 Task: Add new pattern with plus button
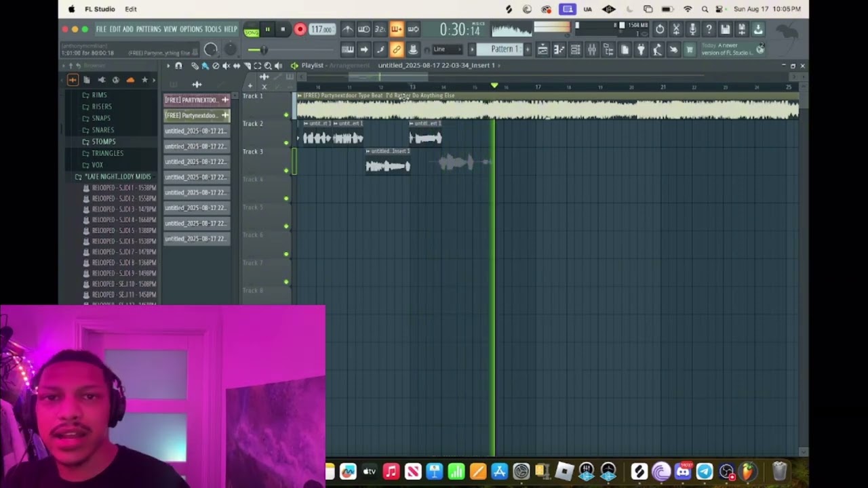click(x=528, y=49)
